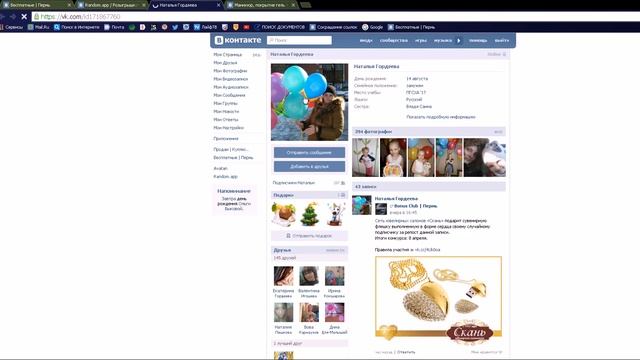Click the play arrow next to 'музыка'
640x360 pixels.
[459, 40]
